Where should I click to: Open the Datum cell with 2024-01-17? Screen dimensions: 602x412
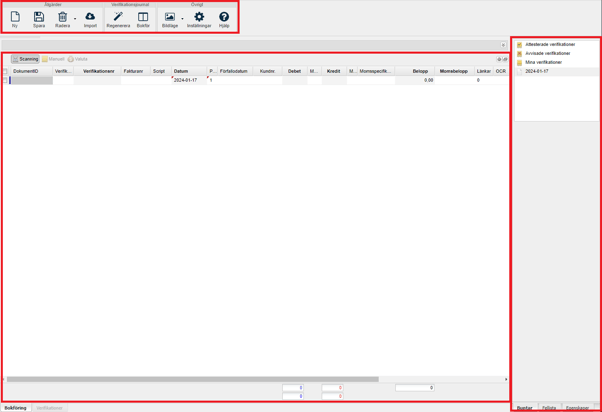(187, 80)
